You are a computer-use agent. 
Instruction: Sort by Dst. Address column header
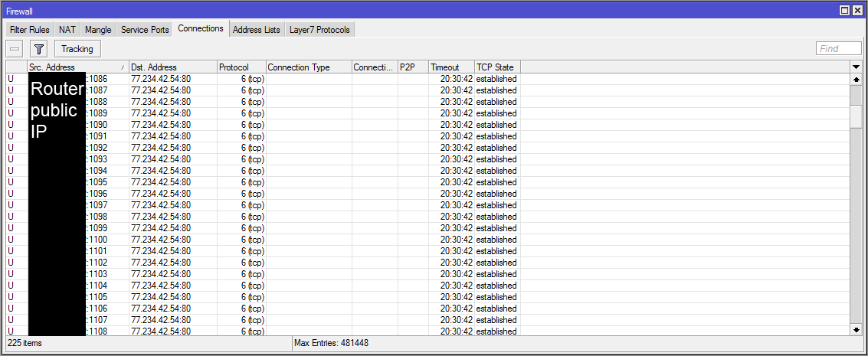tap(172, 67)
